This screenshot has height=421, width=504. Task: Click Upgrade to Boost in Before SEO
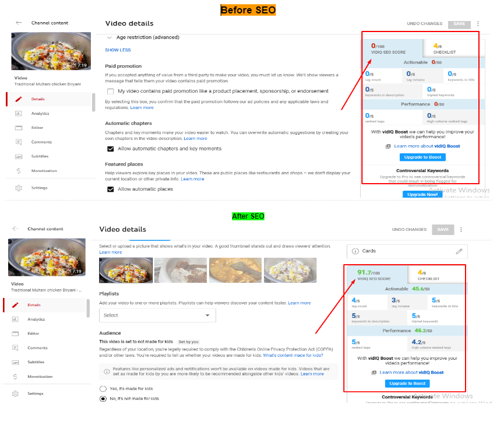point(422,157)
